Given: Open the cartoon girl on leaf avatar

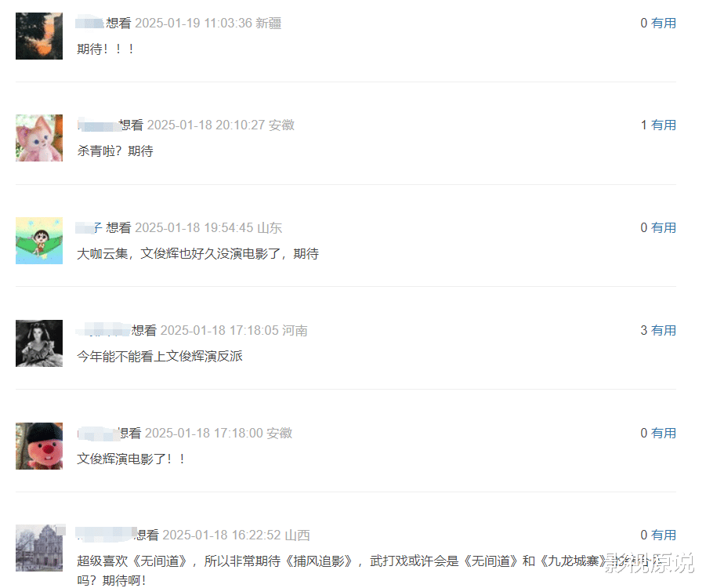Looking at the screenshot, I should pyautogui.click(x=39, y=241).
